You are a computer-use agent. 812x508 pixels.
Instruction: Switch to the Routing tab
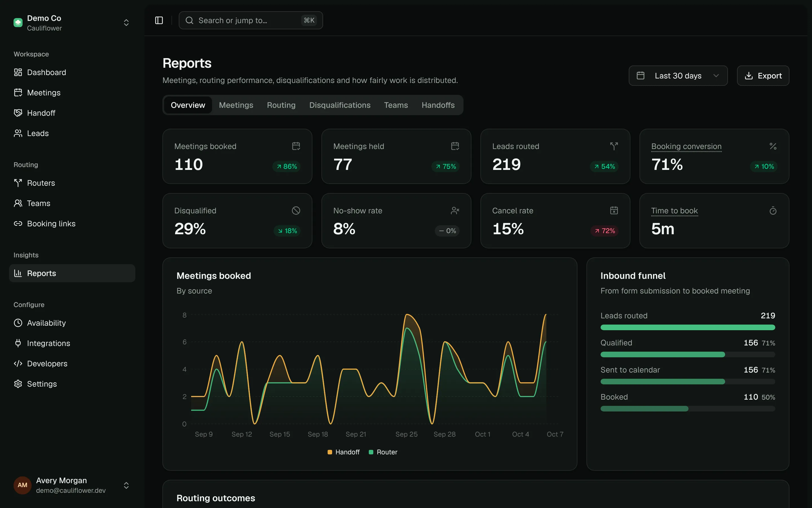[x=281, y=105]
